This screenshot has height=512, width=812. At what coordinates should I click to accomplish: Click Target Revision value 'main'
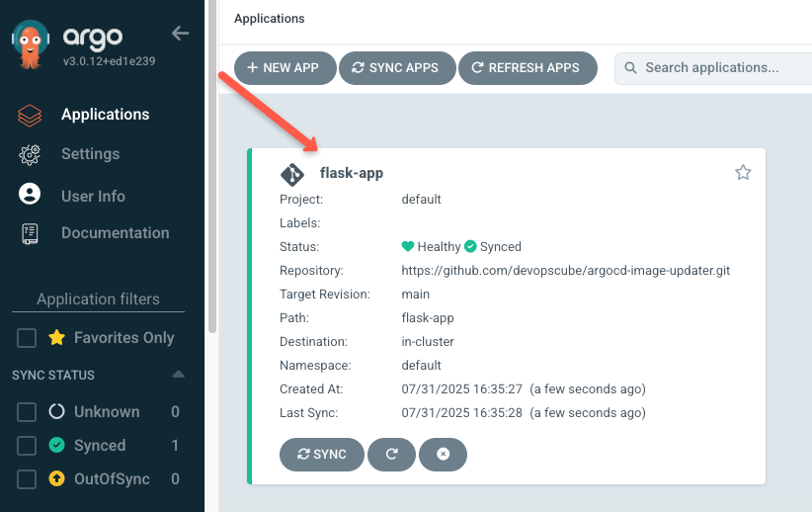[415, 295]
